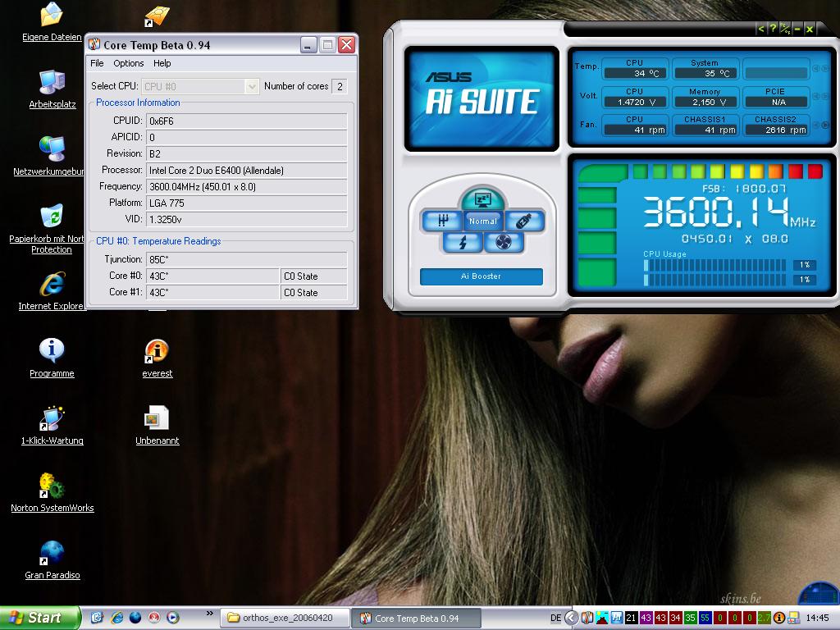This screenshot has width=840, height=630.
Task: Click the Number of cores field
Action: [339, 86]
